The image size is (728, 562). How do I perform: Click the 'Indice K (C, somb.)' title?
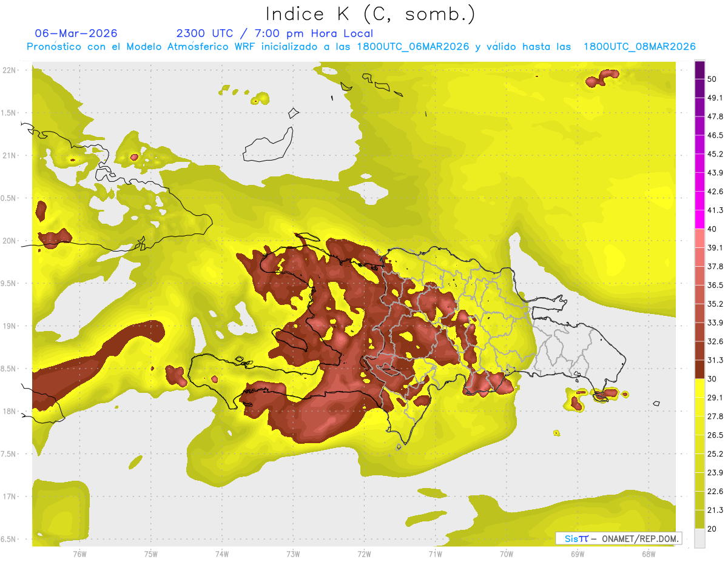pyautogui.click(x=369, y=14)
